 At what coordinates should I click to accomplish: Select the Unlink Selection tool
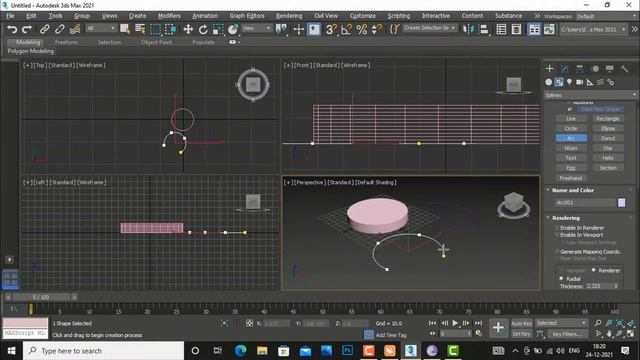pos(60,29)
